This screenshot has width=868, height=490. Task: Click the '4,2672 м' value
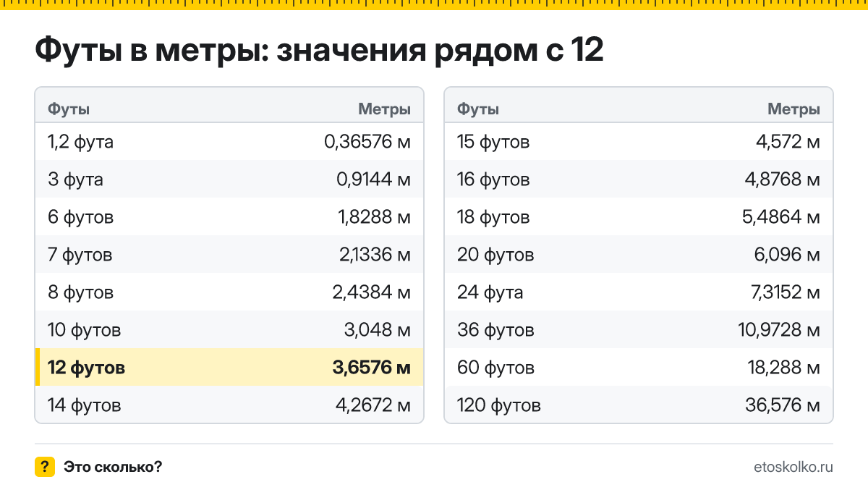[x=373, y=405]
